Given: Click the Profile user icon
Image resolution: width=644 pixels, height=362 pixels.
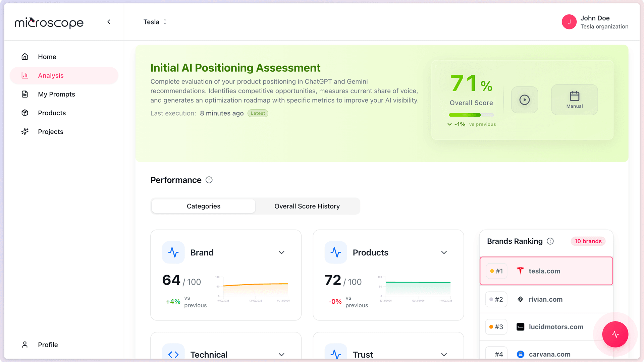Looking at the screenshot, I should 25,344.
